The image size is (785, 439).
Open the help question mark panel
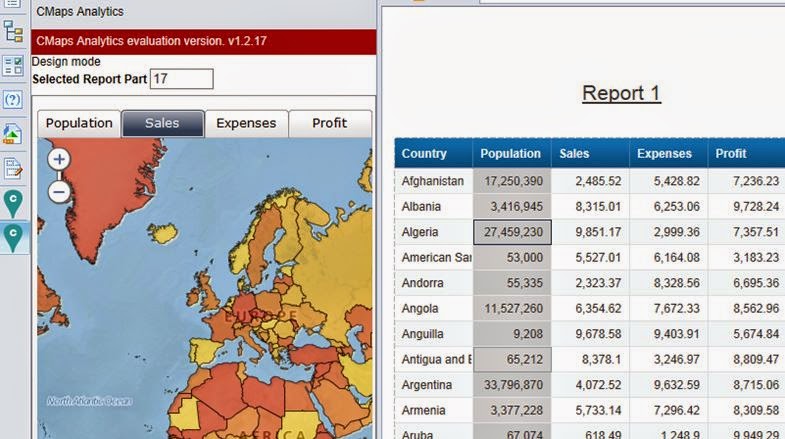click(13, 100)
